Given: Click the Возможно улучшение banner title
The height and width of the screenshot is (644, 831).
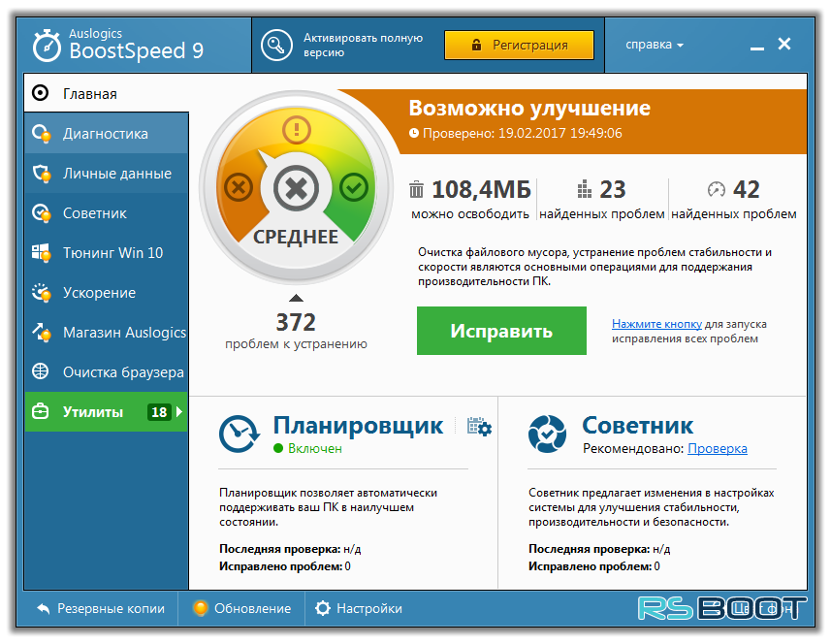Looking at the screenshot, I should point(529,108).
